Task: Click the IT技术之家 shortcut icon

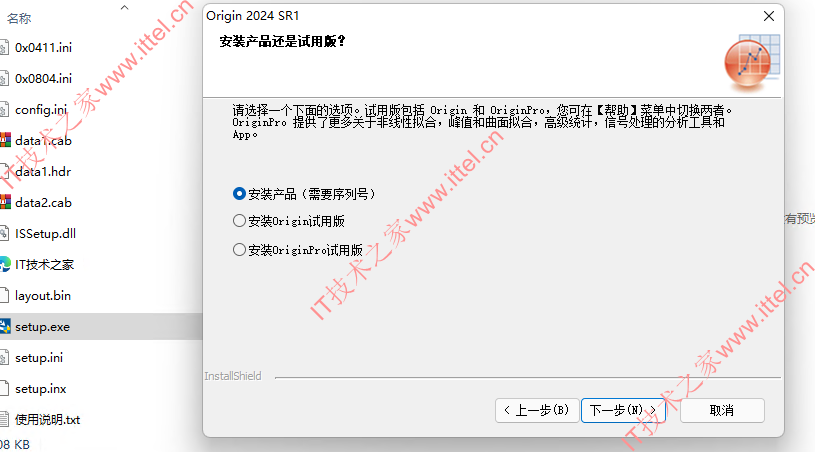Action: pyautogui.click(x=5, y=264)
